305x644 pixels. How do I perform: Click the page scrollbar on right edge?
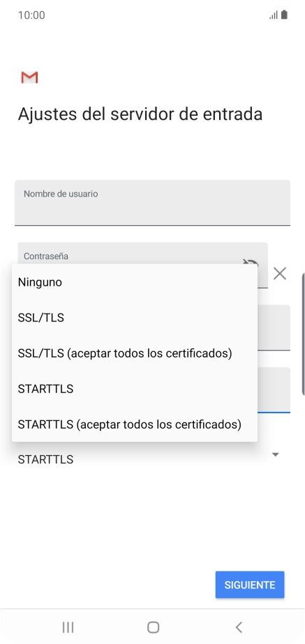(x=303, y=333)
